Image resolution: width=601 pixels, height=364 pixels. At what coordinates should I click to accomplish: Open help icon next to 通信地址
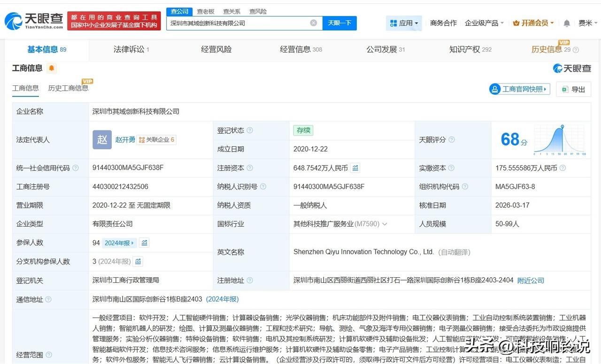pos(48,299)
